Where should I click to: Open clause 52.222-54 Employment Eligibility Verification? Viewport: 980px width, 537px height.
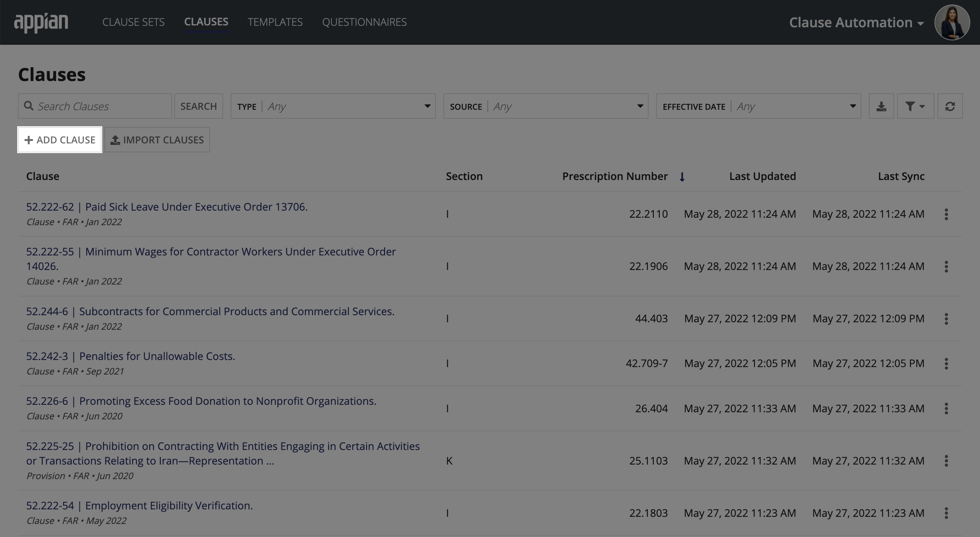139,506
